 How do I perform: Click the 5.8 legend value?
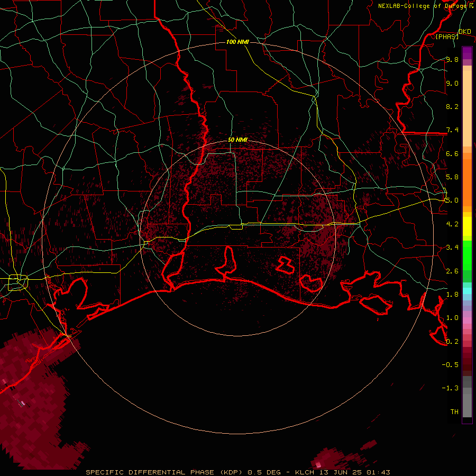[452, 177]
